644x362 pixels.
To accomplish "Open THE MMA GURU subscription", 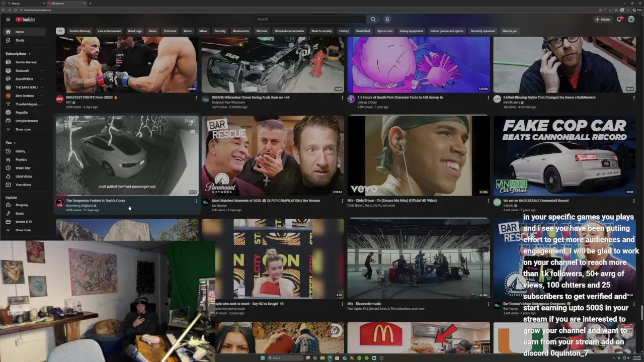I will coord(25,87).
